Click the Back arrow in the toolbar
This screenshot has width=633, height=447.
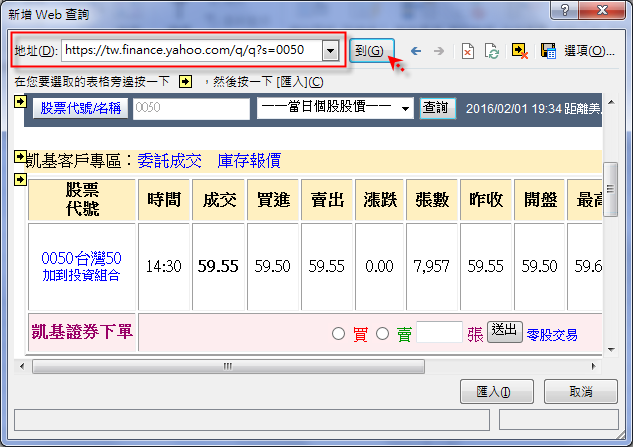pos(416,51)
